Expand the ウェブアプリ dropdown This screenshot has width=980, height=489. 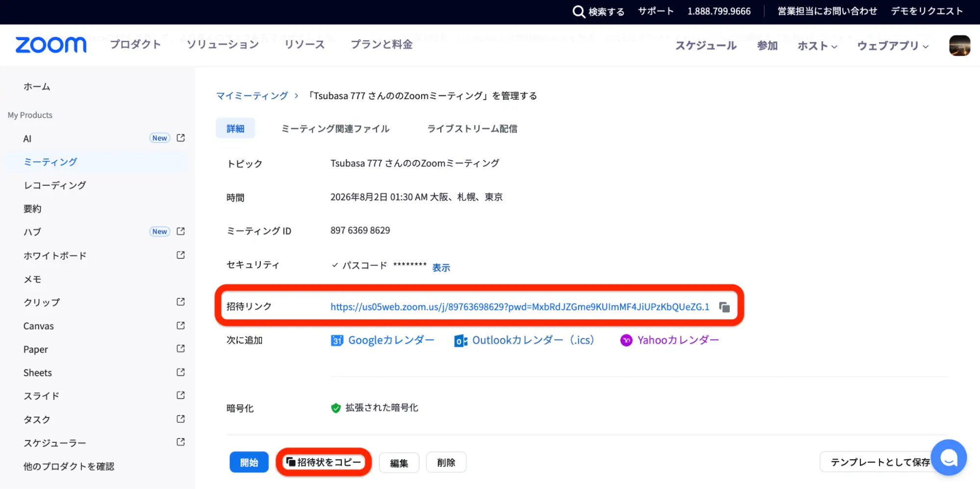(893, 46)
